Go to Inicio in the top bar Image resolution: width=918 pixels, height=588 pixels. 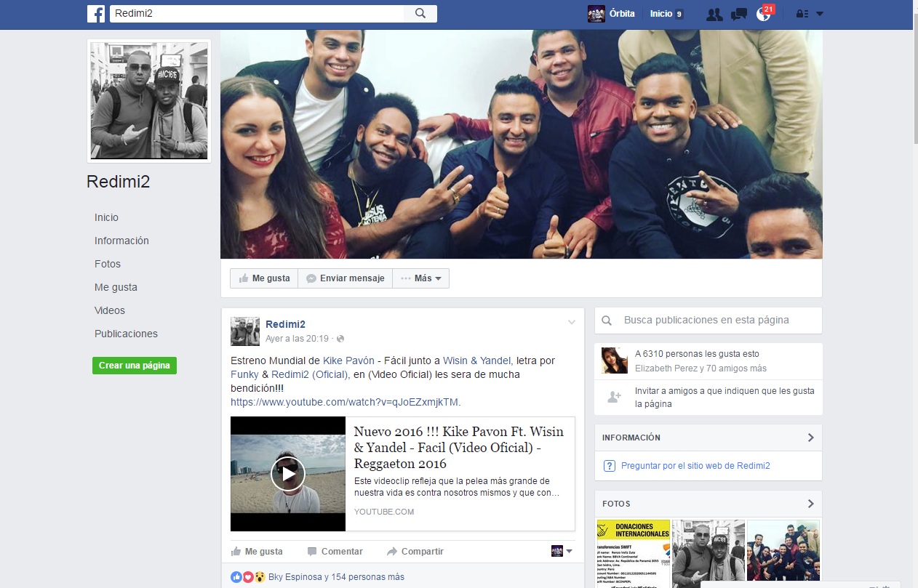(x=661, y=14)
